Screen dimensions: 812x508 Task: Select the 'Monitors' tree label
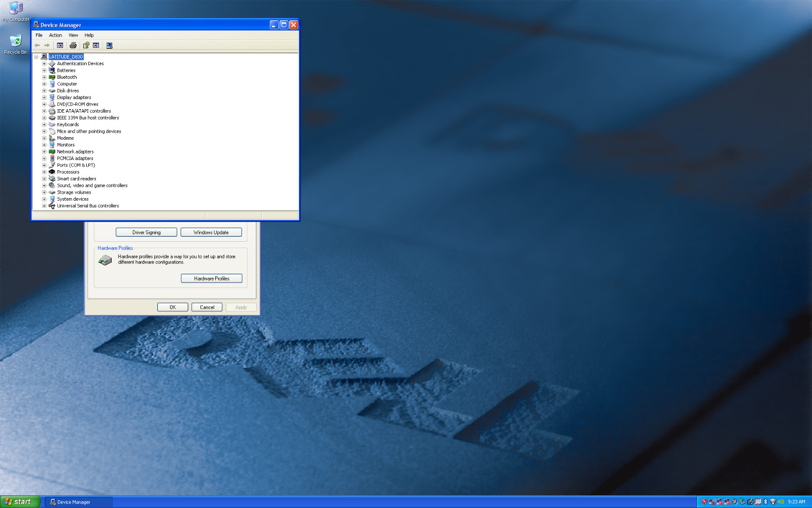click(66, 145)
